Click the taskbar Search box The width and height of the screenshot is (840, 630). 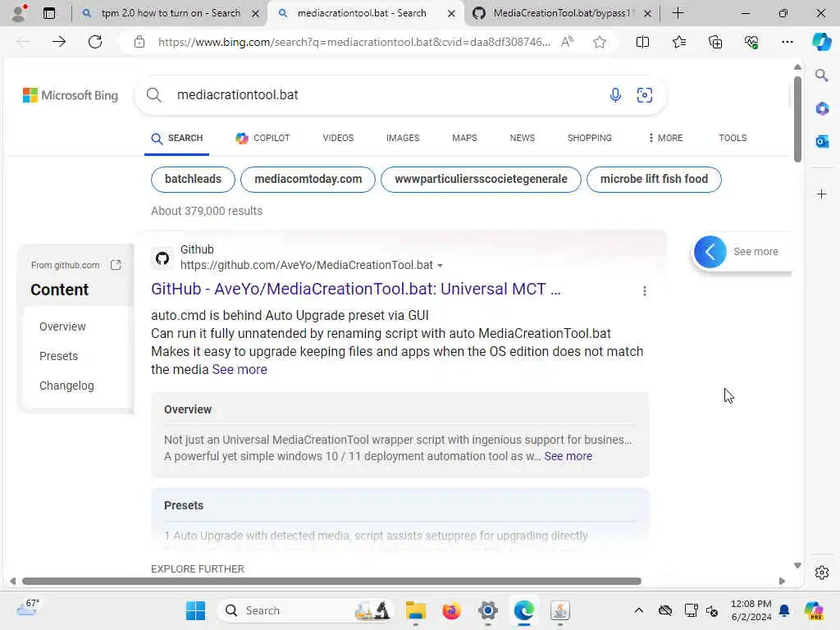pos(305,610)
